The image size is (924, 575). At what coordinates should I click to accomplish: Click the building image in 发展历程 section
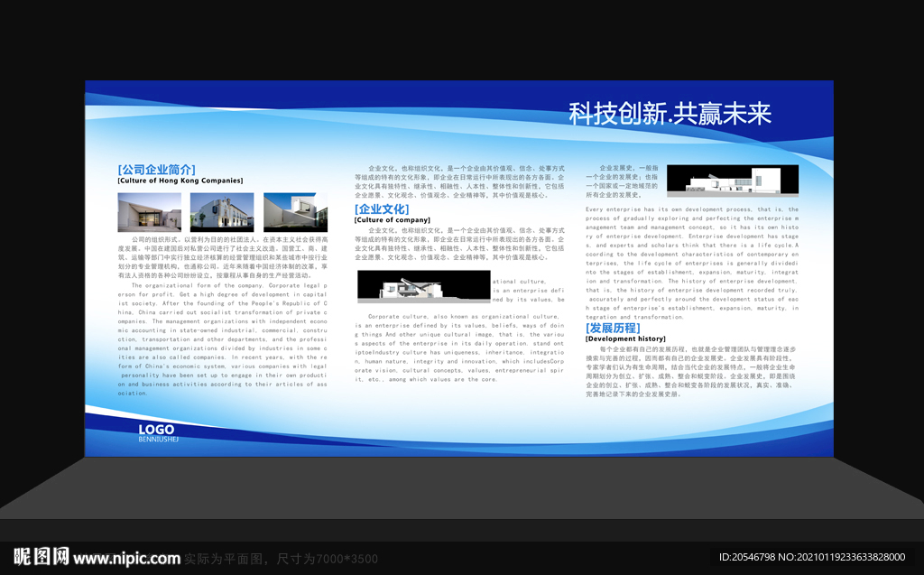(x=733, y=179)
